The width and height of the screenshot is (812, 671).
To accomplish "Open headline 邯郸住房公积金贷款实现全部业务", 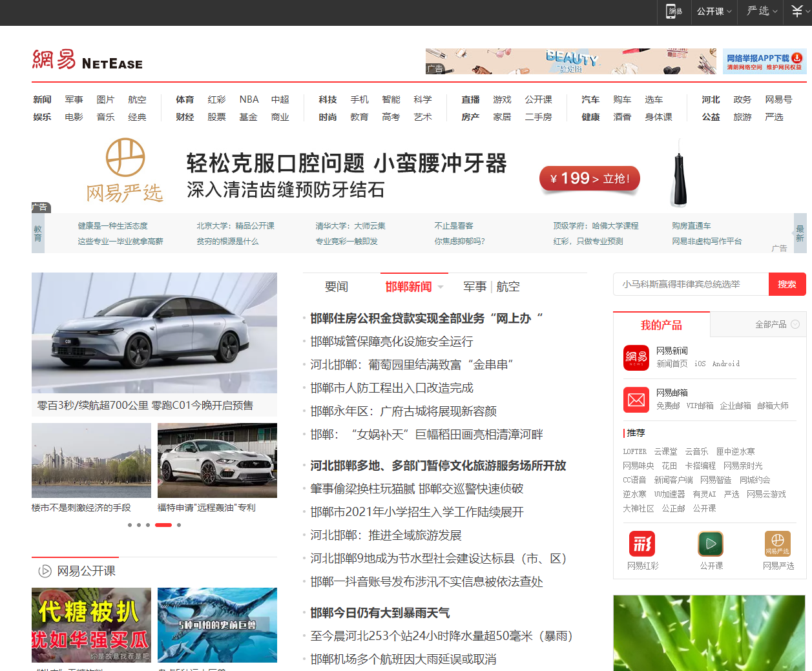I will click(426, 318).
